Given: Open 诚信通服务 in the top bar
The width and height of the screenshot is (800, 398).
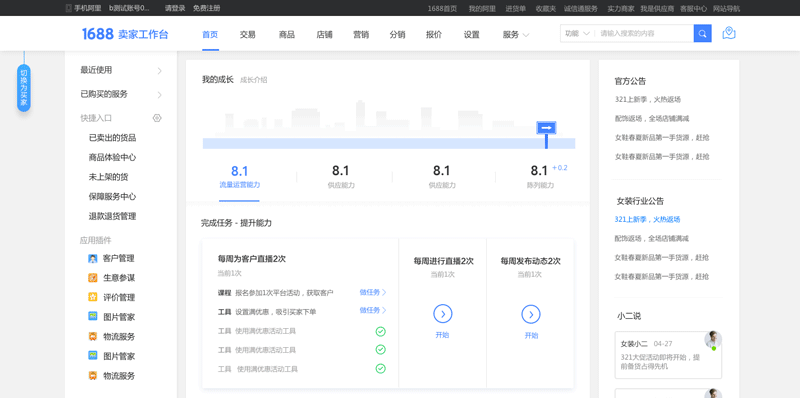Looking at the screenshot, I should [x=581, y=9].
